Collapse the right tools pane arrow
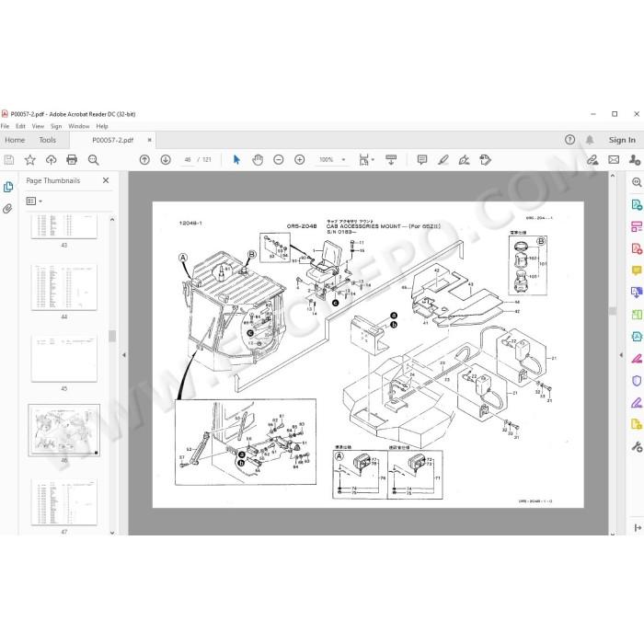 pos(621,355)
